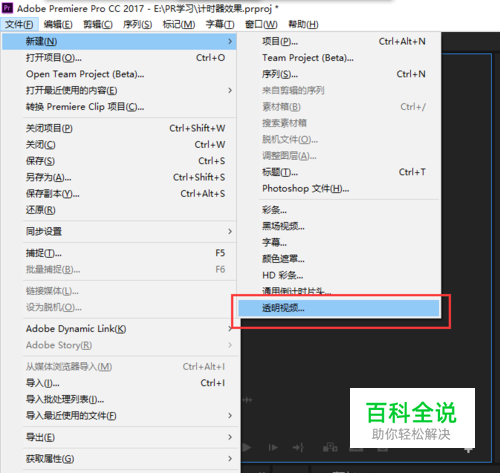500x473 pixels.
Task: Open the 帮助(H) menu
Action: 303,24
